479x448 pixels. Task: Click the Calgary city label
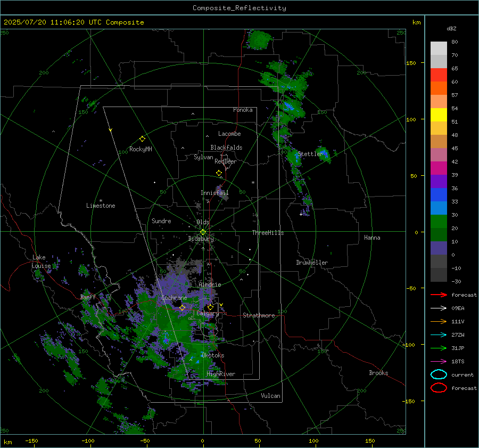(208, 313)
